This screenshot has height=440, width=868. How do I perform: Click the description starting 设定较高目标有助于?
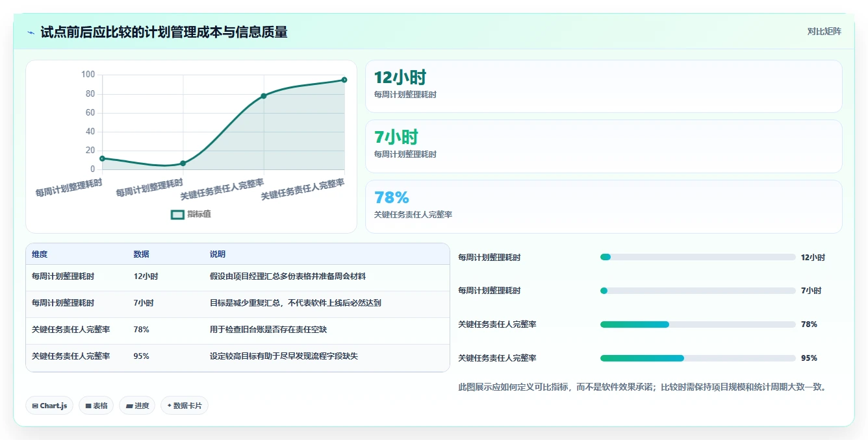pos(284,356)
